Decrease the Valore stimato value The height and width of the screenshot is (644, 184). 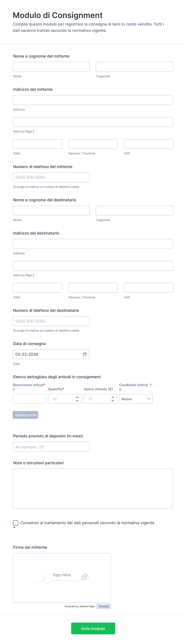[x=113, y=401]
